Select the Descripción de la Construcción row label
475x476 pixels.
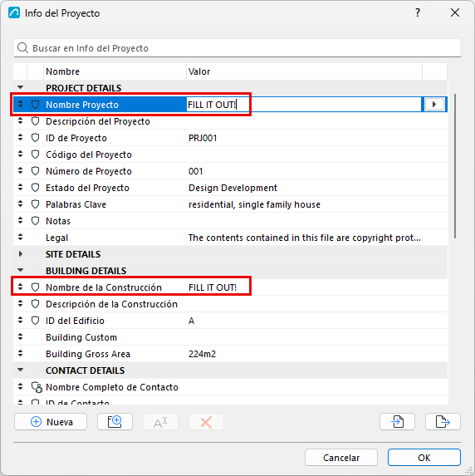[112, 304]
